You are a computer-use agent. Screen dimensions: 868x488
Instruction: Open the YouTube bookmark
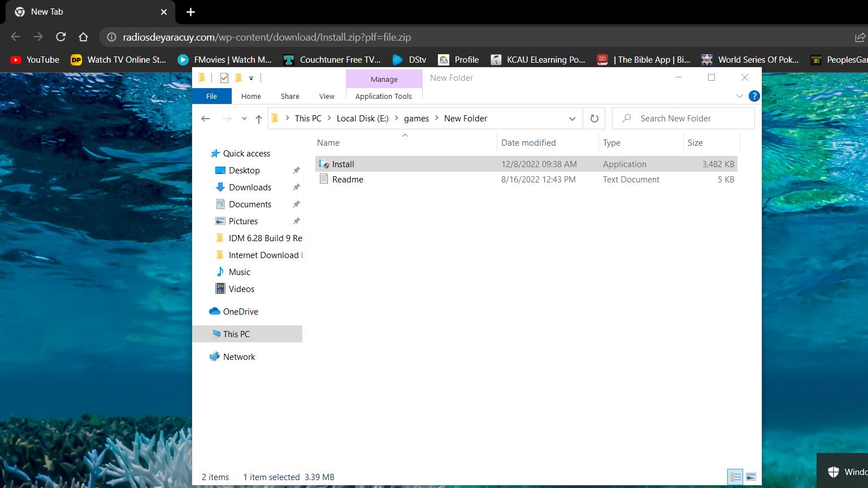point(35,60)
